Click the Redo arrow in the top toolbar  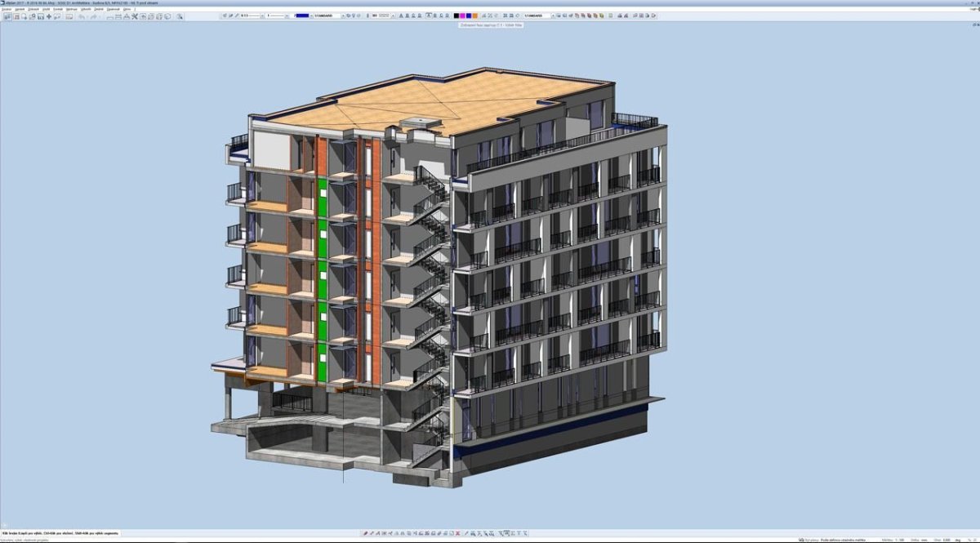[94, 16]
